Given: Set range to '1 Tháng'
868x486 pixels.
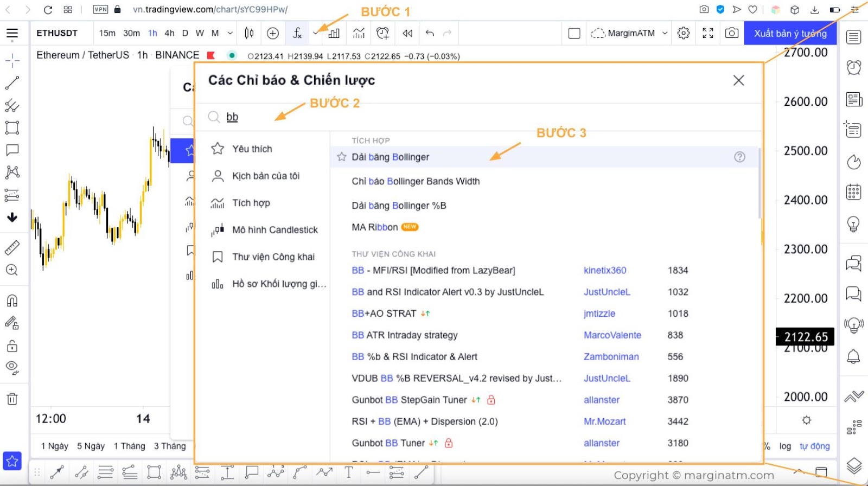Looking at the screenshot, I should tap(129, 446).
